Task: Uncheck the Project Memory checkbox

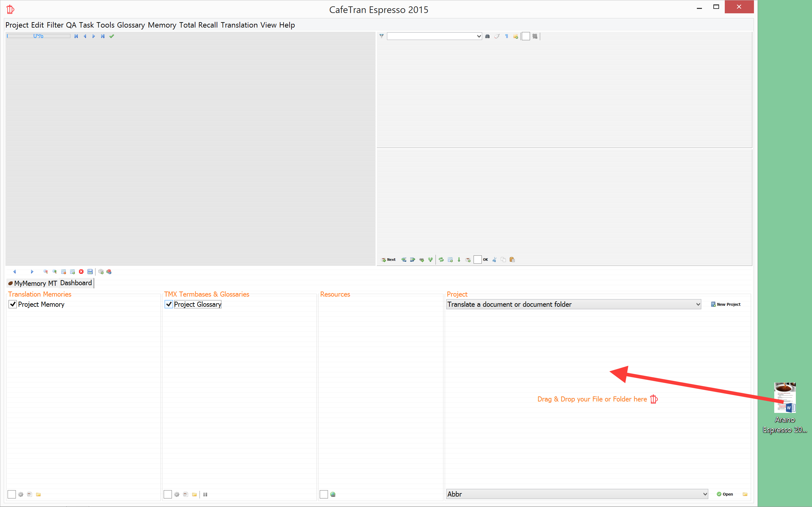Action: (13, 304)
